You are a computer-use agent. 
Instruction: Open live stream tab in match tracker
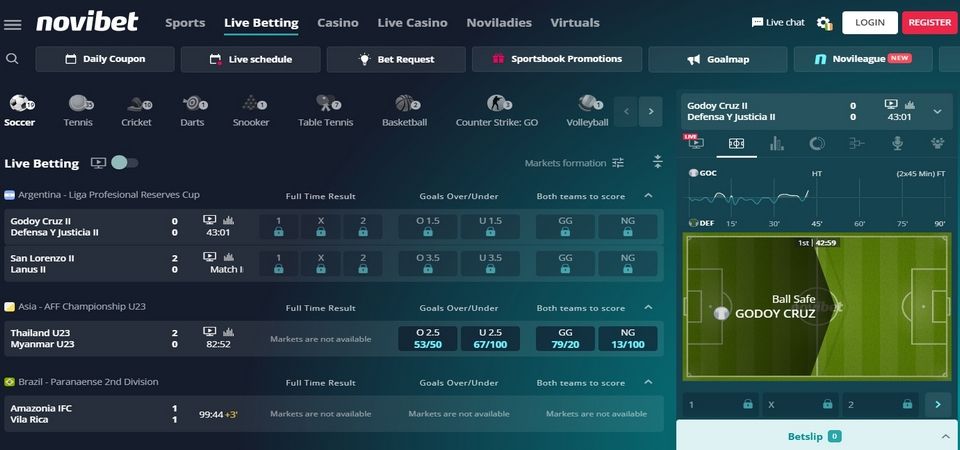tap(696, 143)
